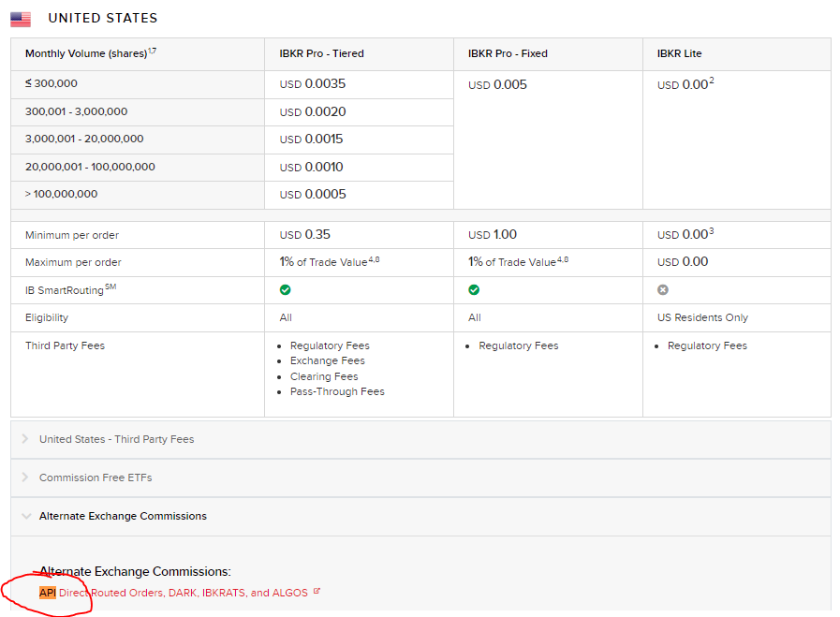Click the Clearing Fees bullet item
840x617 pixels.
click(x=324, y=376)
